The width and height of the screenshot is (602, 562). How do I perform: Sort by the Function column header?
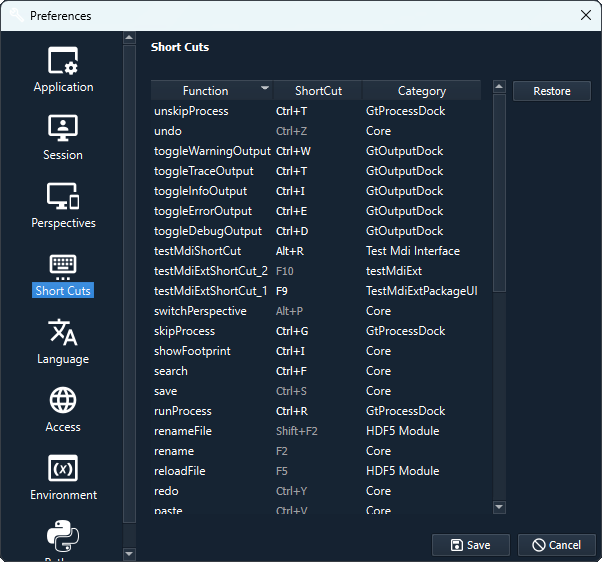pyautogui.click(x=212, y=91)
